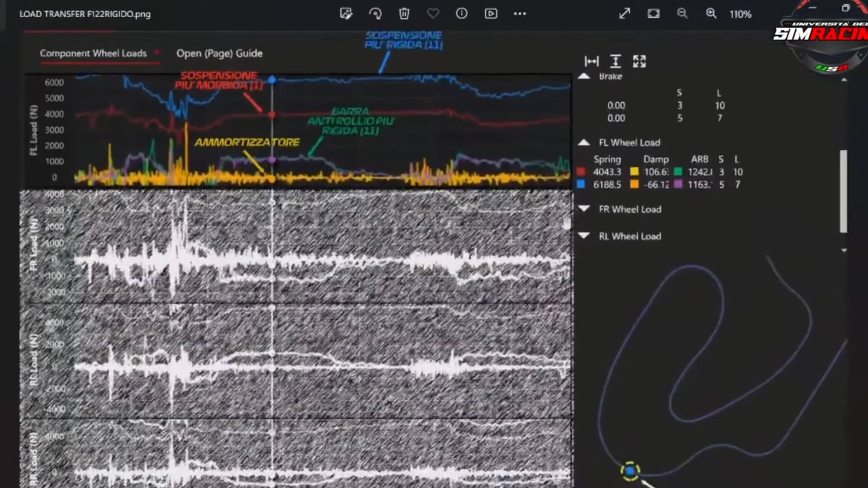Delete the image with the trash icon
This screenshot has width=868, height=488.
click(x=404, y=14)
